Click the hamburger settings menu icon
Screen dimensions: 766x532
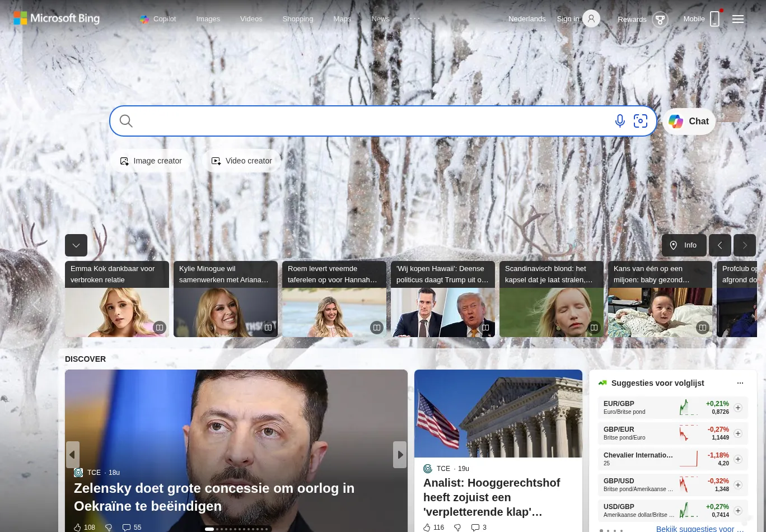click(x=738, y=19)
